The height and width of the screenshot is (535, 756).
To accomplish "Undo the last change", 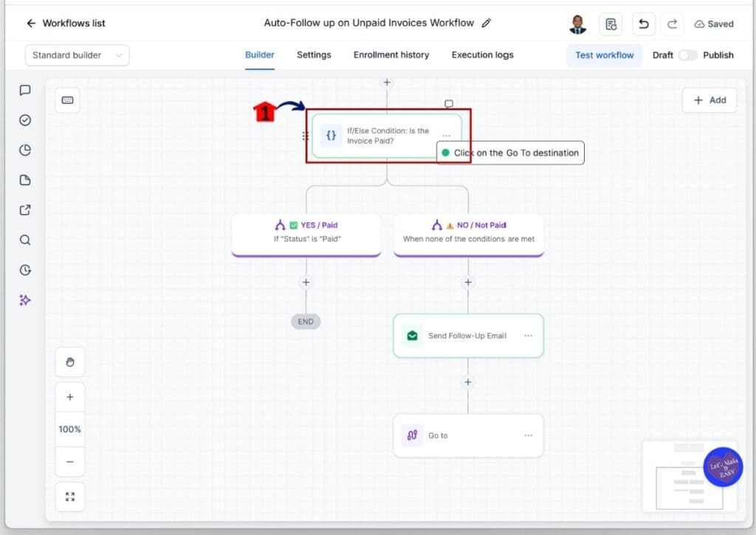I will point(644,24).
